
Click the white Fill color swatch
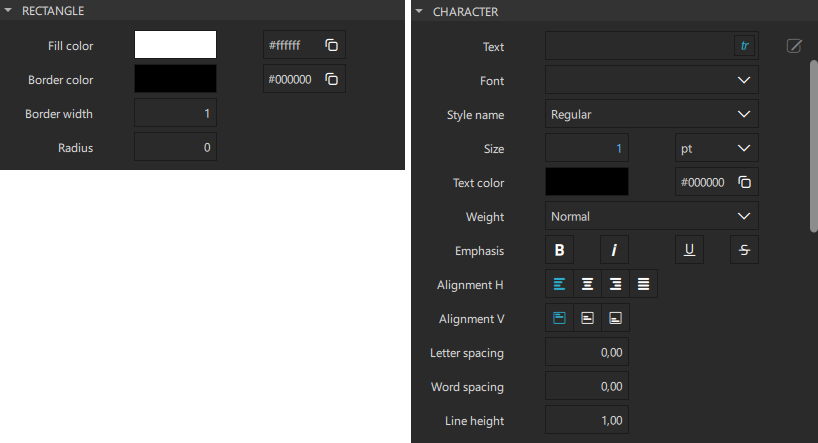pyautogui.click(x=175, y=45)
